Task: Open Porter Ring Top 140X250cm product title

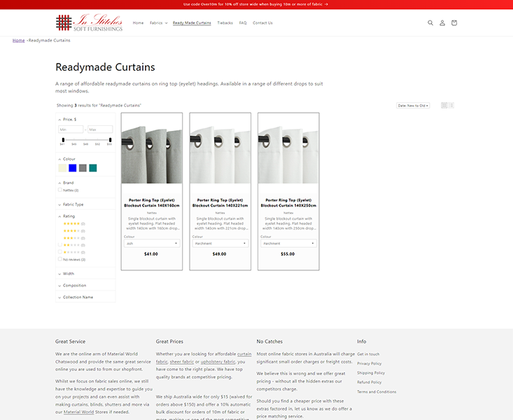Action: coord(288,202)
